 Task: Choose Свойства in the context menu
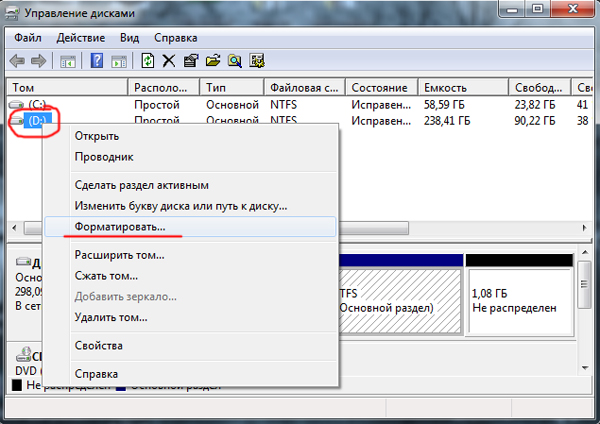(x=99, y=345)
